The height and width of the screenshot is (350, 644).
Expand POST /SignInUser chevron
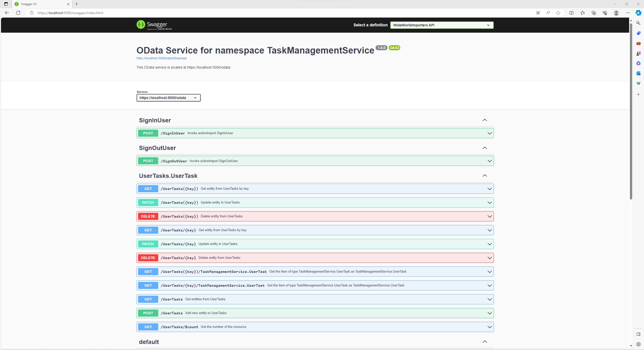point(490,133)
